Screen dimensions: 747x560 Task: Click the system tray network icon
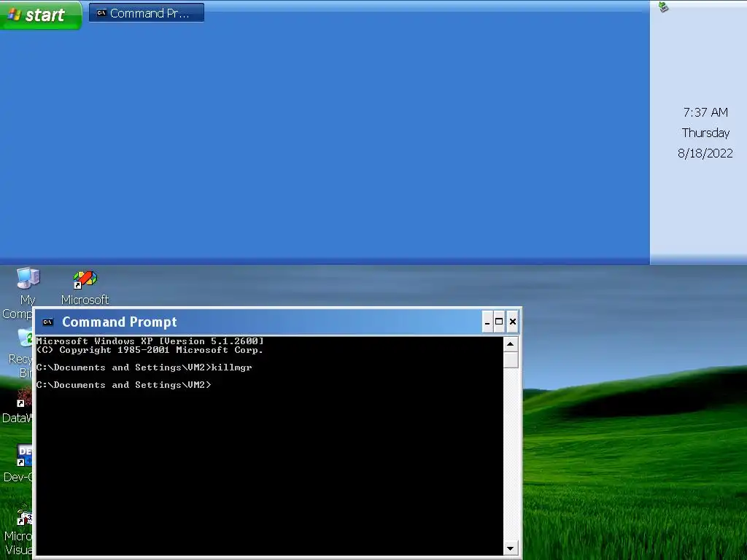pyautogui.click(x=663, y=7)
